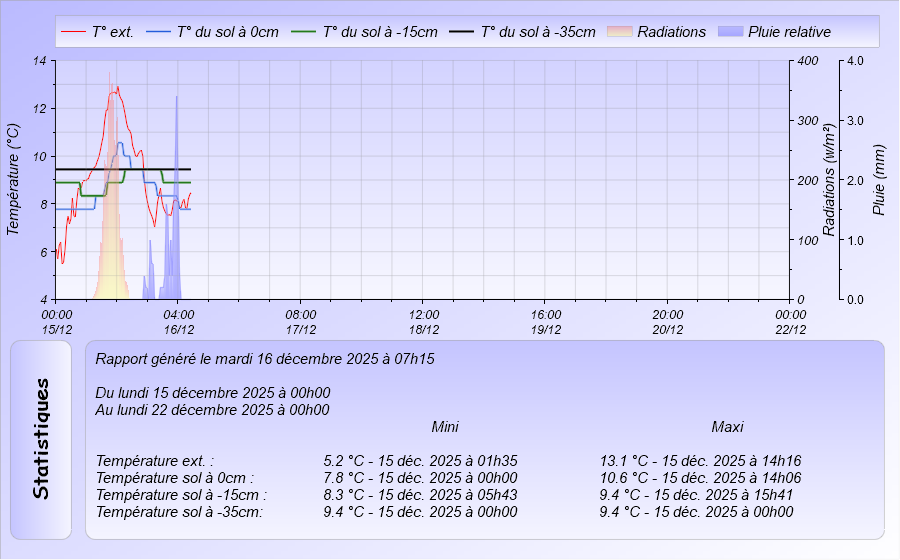Click the '200' radiation axis tick
This screenshot has width=900, height=560.
(808, 180)
